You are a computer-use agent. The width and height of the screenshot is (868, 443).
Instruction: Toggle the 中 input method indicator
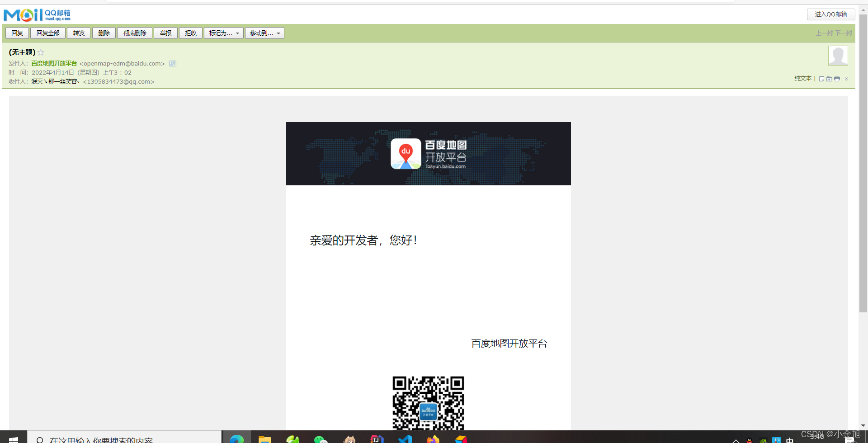click(790, 440)
